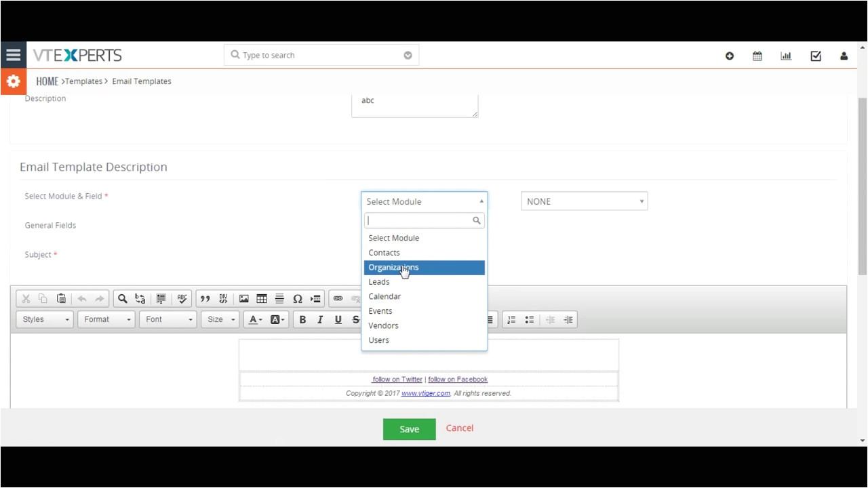Screen dimensions: 868x488
Task: Click the Copy icon in editor toolbar
Action: (x=43, y=299)
